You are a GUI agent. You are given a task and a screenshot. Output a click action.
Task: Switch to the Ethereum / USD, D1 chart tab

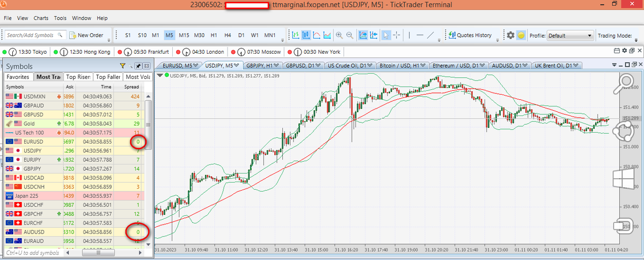pos(459,66)
